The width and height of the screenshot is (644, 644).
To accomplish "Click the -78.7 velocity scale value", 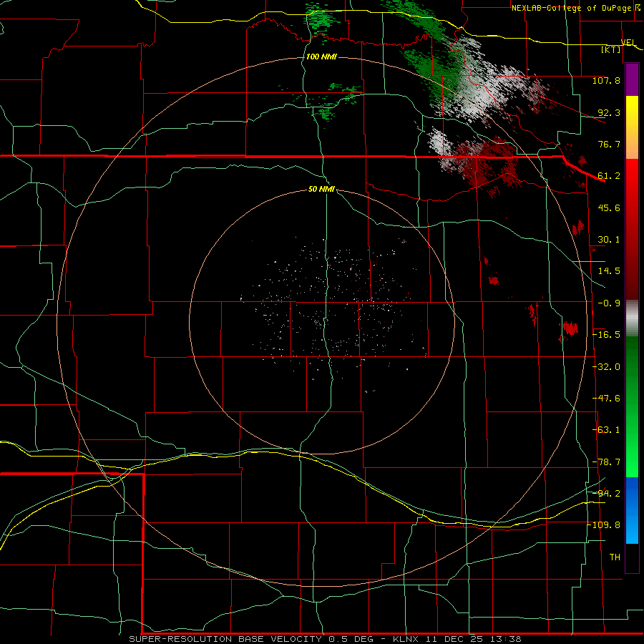I will pyautogui.click(x=606, y=462).
